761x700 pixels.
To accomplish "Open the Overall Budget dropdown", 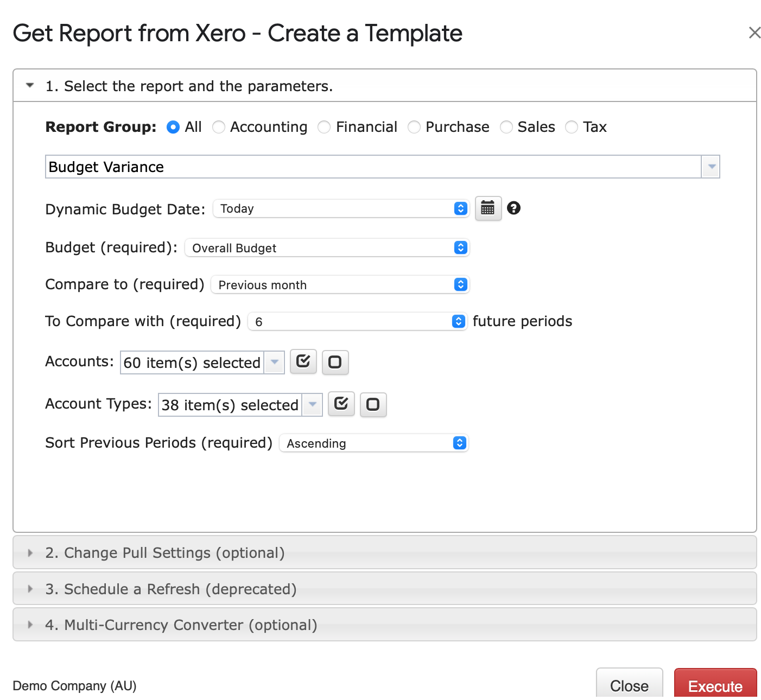I will [x=327, y=248].
